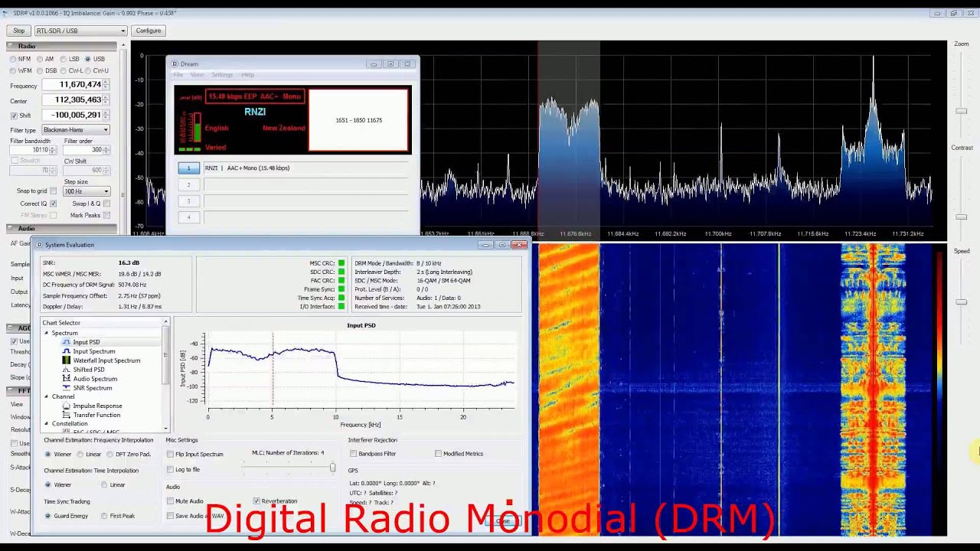
Task: Pick the SNR Spectrum chart icon
Action: (67, 388)
